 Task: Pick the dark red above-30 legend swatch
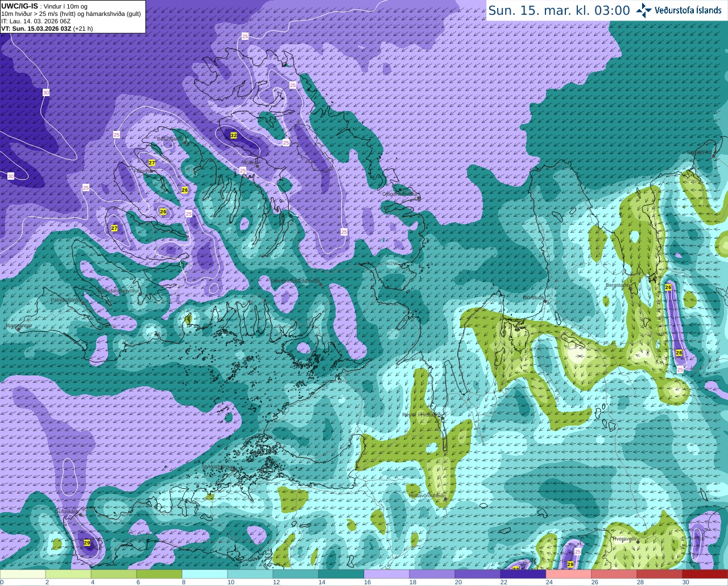[705, 574]
